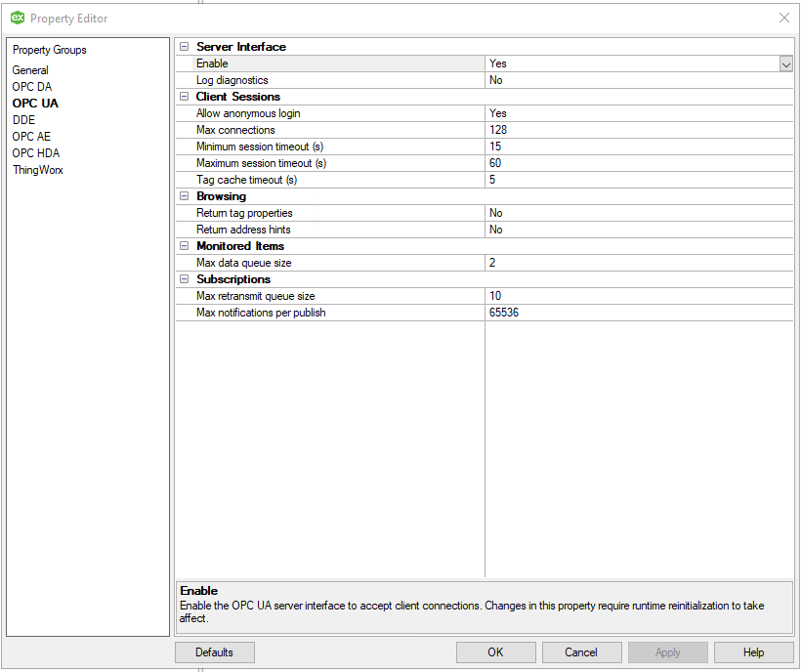Select the OPC AE property group
This screenshot has width=802, height=672.
[x=31, y=136]
